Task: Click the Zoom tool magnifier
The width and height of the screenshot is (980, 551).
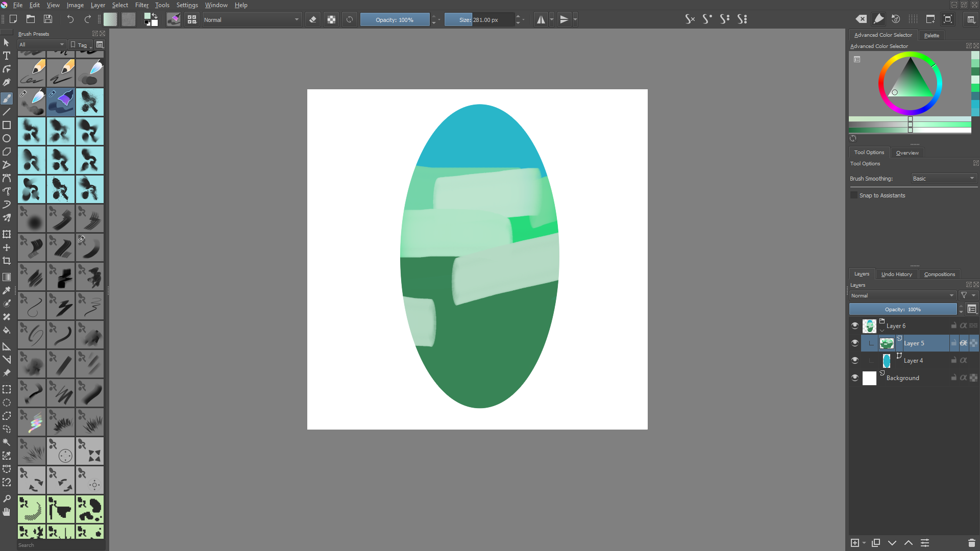Action: click(x=7, y=498)
